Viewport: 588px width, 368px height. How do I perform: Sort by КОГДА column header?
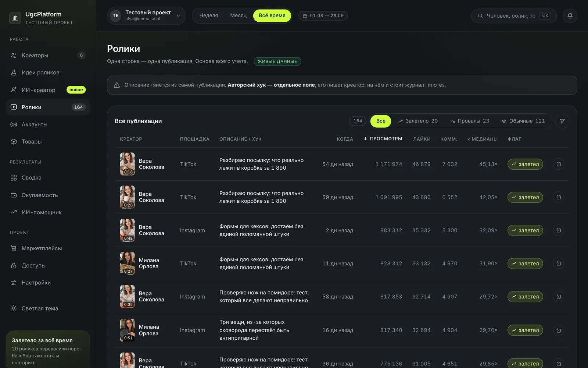(x=345, y=139)
